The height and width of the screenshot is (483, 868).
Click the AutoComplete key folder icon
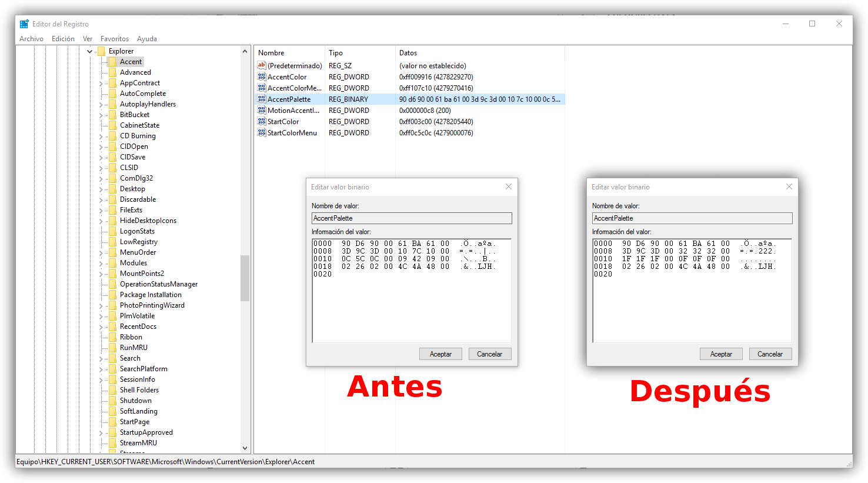click(x=112, y=94)
